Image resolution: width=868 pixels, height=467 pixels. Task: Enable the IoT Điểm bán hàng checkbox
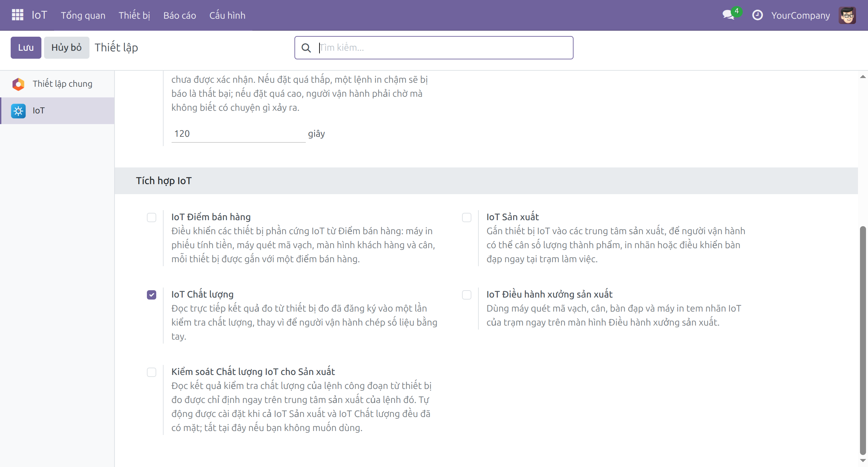coord(152,217)
